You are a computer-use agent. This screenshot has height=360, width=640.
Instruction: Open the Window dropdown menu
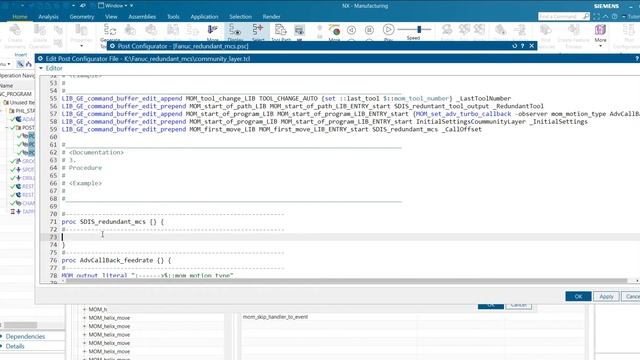click(113, 6)
